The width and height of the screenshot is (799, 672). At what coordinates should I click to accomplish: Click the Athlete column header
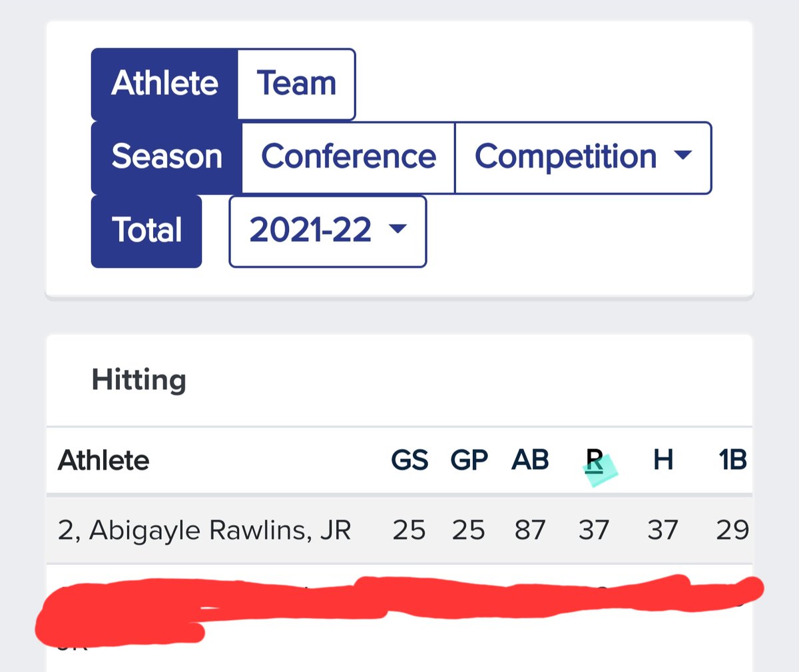click(x=104, y=460)
